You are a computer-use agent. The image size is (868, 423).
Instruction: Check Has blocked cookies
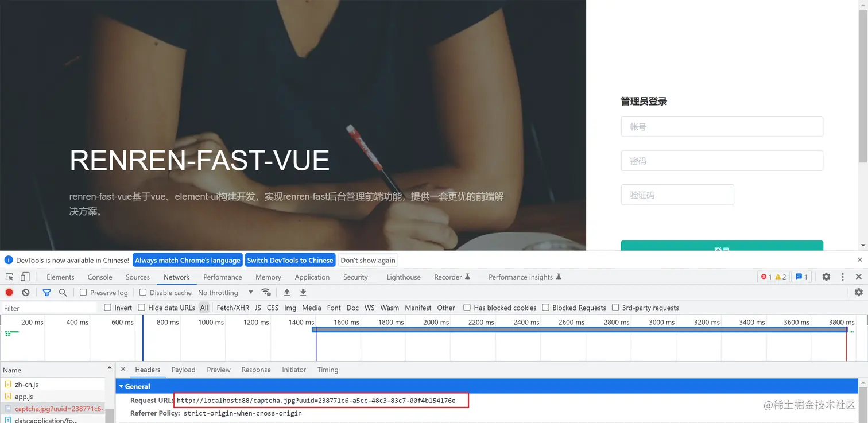click(x=467, y=308)
